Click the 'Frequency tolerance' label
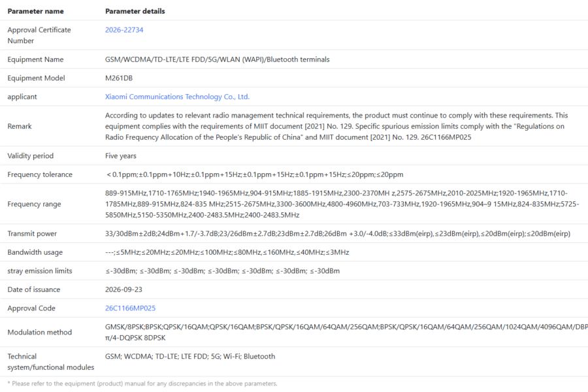Viewport: 588px width, 392px height. click(x=40, y=175)
